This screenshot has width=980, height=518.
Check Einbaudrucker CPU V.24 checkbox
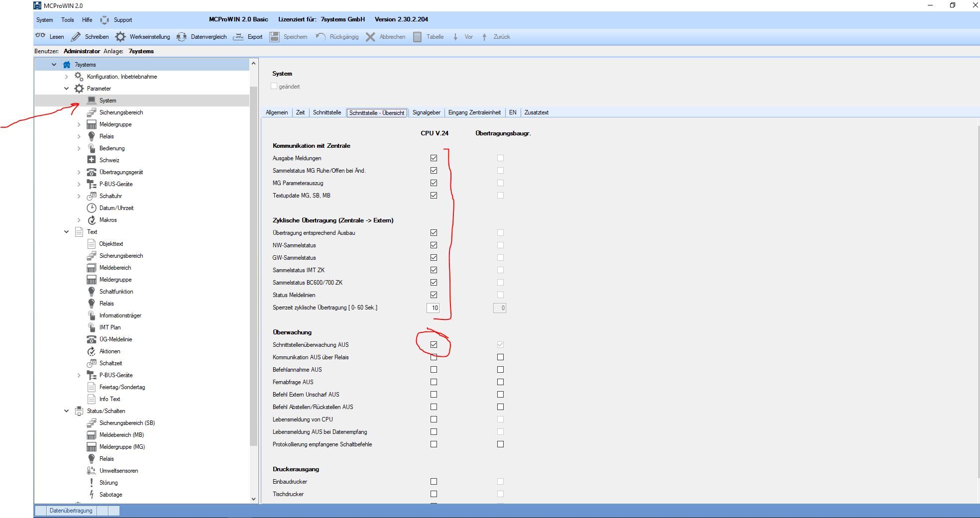(434, 481)
